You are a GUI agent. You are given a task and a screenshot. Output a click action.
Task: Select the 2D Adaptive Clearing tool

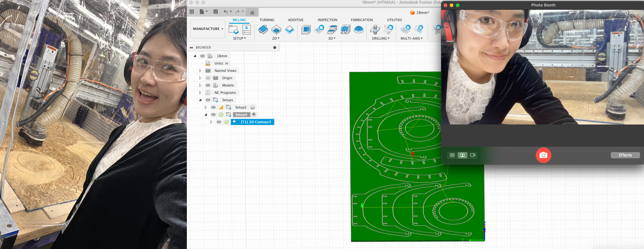263,30
